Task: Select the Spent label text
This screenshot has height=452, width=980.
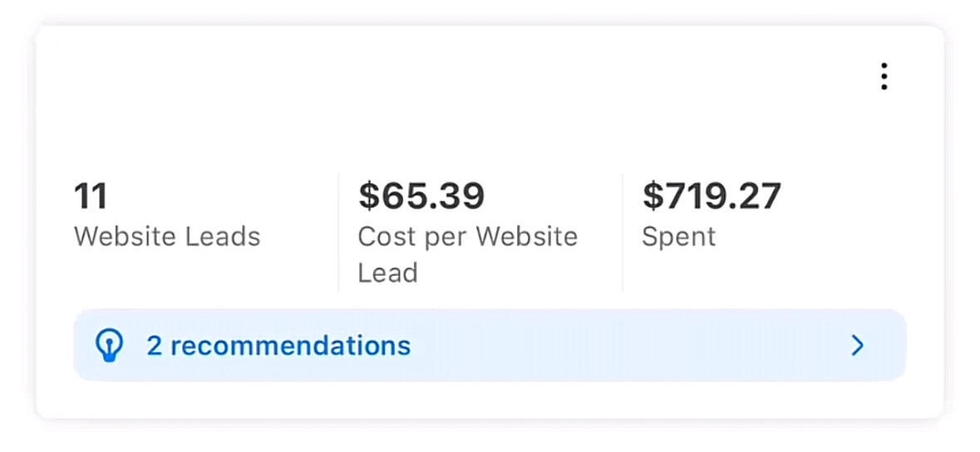Action: 678,237
